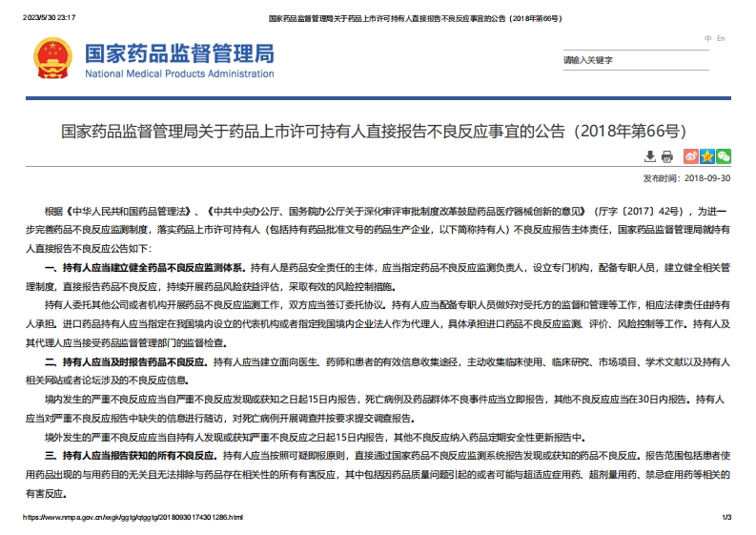Viewport: 756px width, 535px height.
Task: Print the page with the printer icon
Action: coord(667,156)
